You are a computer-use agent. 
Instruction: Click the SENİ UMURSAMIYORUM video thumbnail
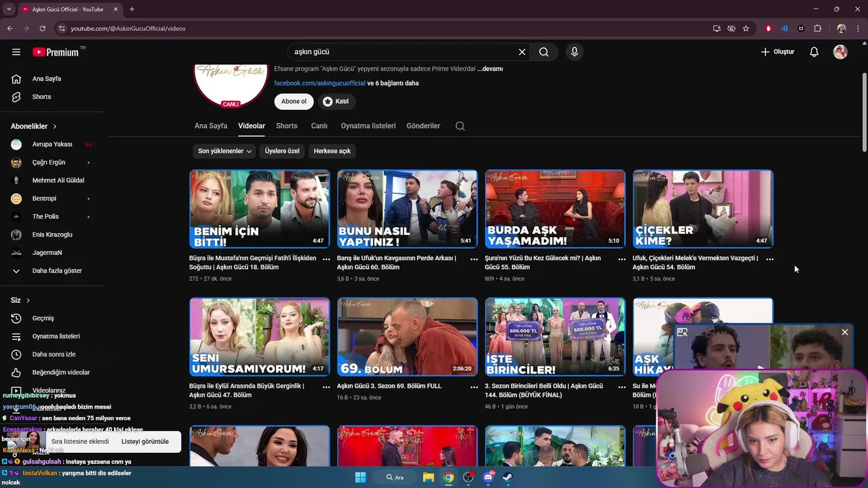pos(260,337)
